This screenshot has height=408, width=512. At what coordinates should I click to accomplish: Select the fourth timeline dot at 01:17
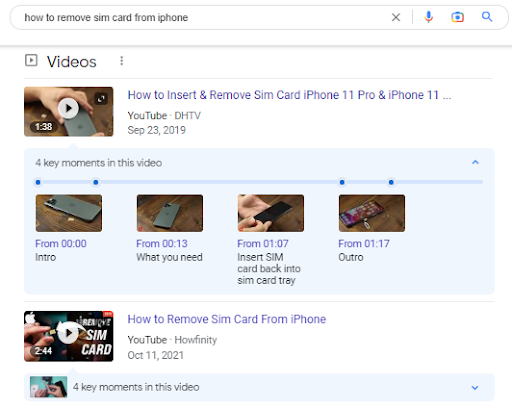click(391, 182)
